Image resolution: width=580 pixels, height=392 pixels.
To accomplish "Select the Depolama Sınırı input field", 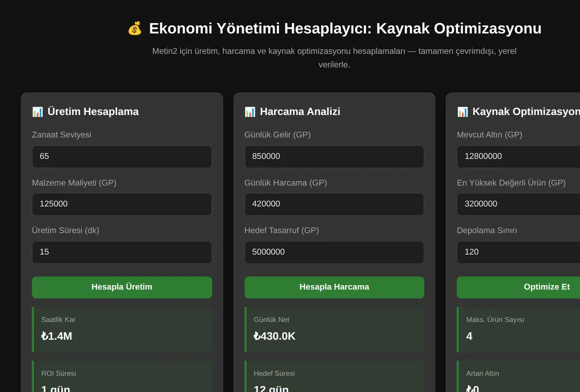I will pos(518,252).
